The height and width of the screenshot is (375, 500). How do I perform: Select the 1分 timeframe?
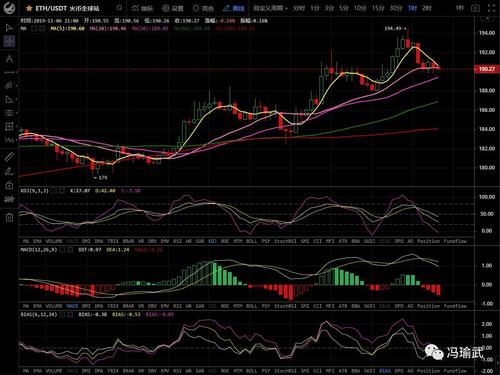point(315,8)
